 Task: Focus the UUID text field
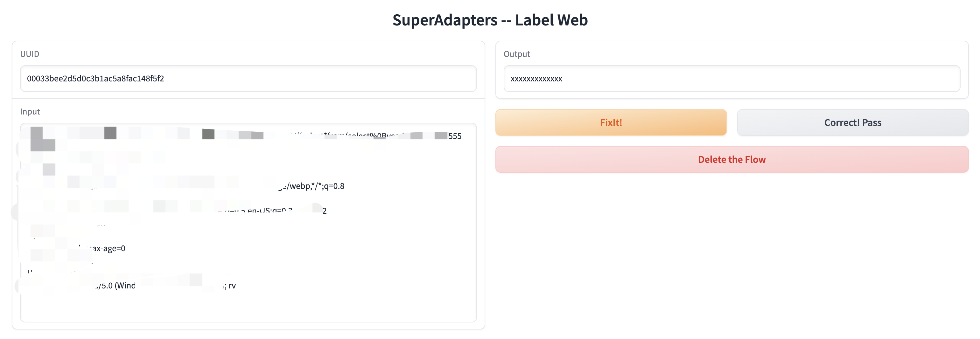pyautogui.click(x=248, y=78)
